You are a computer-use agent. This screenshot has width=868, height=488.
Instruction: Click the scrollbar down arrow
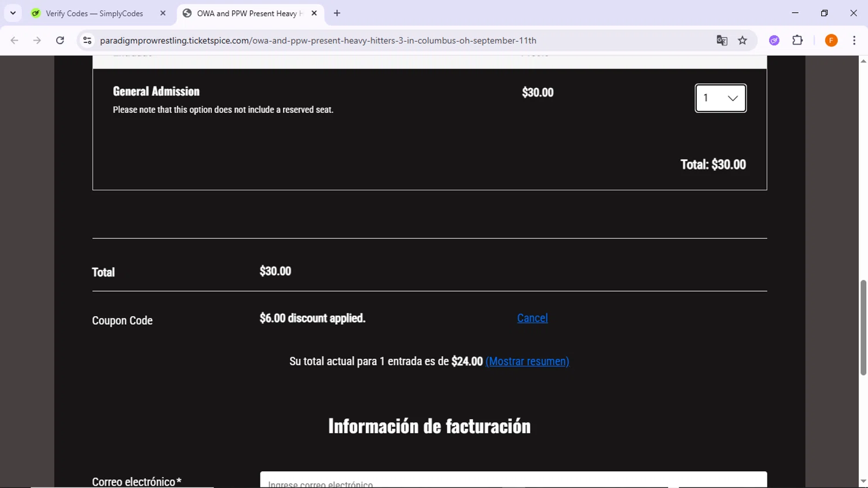(x=863, y=482)
